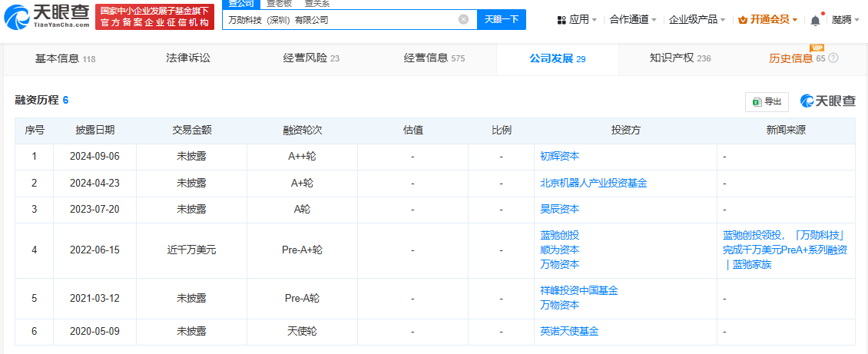The image size is (868, 354).
Task: Click the 融资轮次 column header
Action: tap(302, 131)
